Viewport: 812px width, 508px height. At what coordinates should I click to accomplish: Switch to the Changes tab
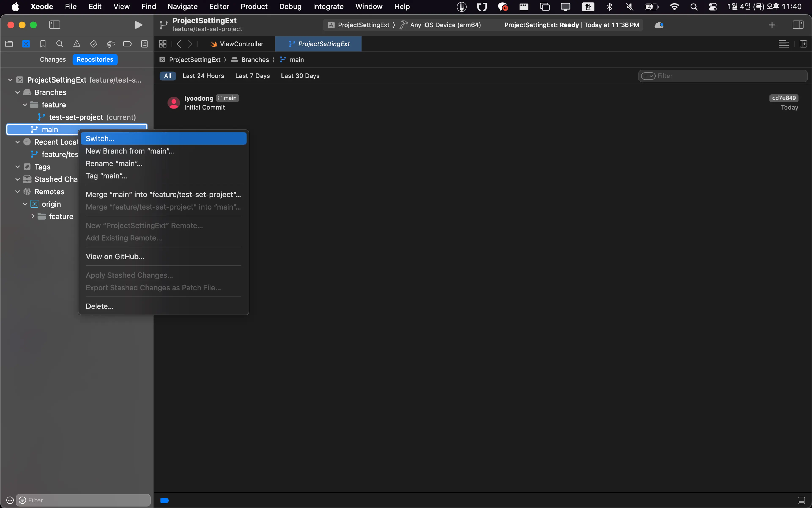click(53, 59)
